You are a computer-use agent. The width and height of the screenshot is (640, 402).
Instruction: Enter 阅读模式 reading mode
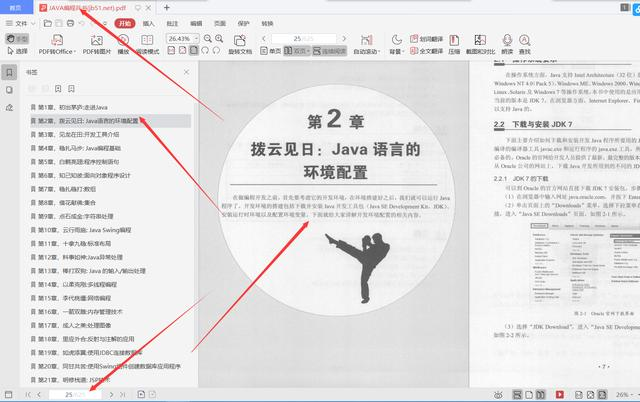coord(147,44)
